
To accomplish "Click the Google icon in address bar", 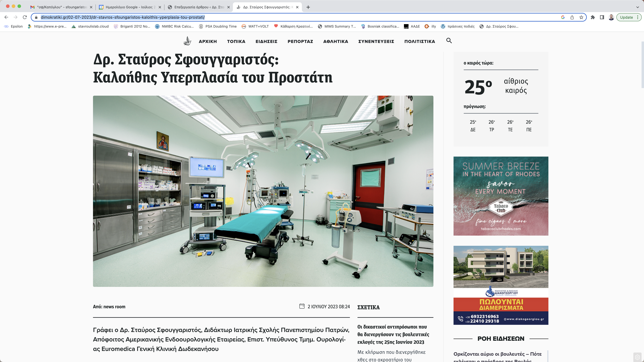I will tap(563, 17).
